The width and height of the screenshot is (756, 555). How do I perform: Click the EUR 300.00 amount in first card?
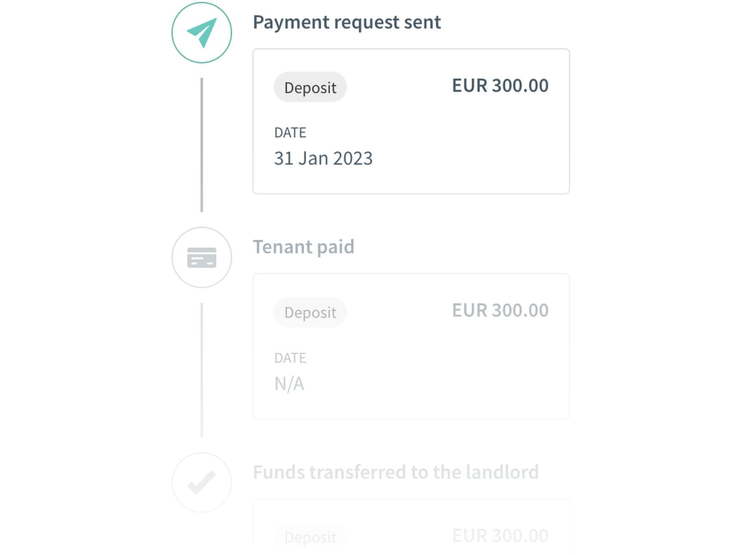click(500, 85)
